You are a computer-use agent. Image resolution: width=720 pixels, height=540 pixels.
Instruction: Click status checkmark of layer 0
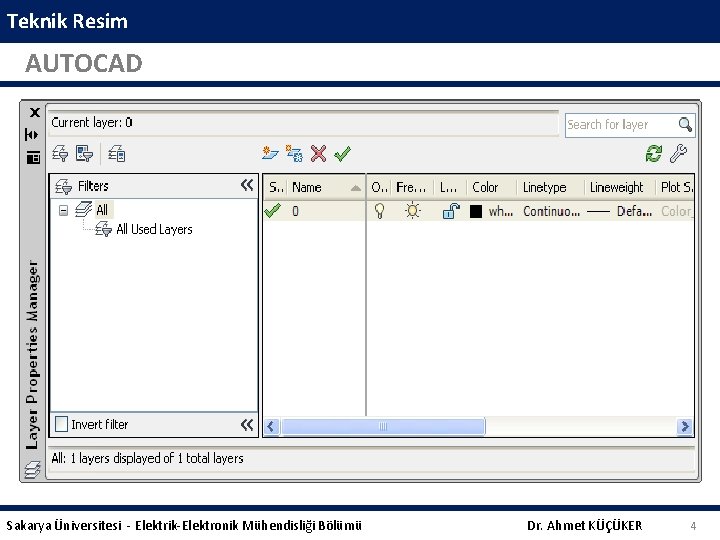272,211
